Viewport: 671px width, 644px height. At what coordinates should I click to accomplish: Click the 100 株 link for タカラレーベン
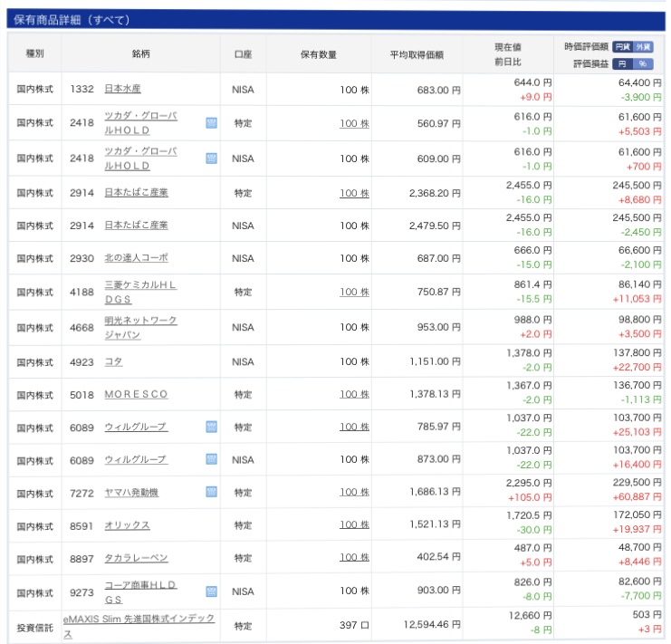coord(354,557)
